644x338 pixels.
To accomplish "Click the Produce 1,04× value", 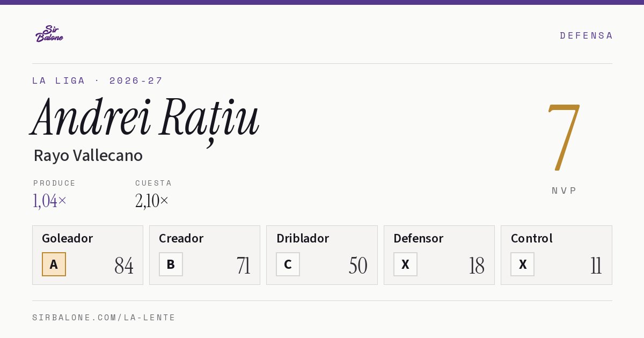I will click(x=50, y=201).
